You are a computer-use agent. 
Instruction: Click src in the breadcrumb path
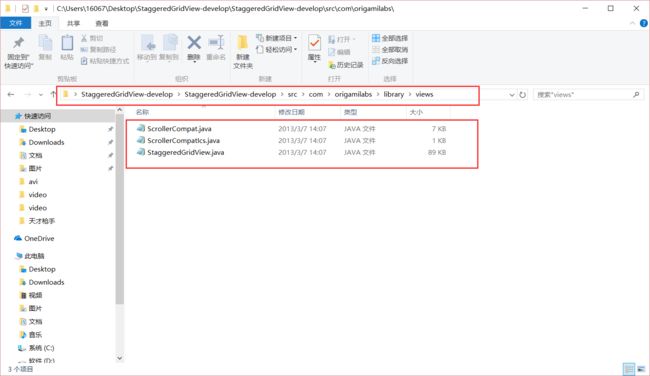point(292,95)
